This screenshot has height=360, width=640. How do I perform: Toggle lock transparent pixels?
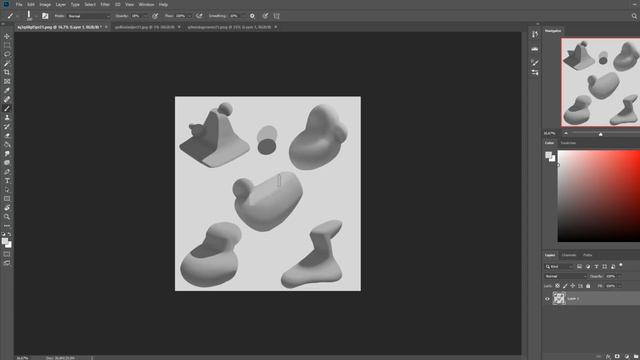[x=557, y=286]
